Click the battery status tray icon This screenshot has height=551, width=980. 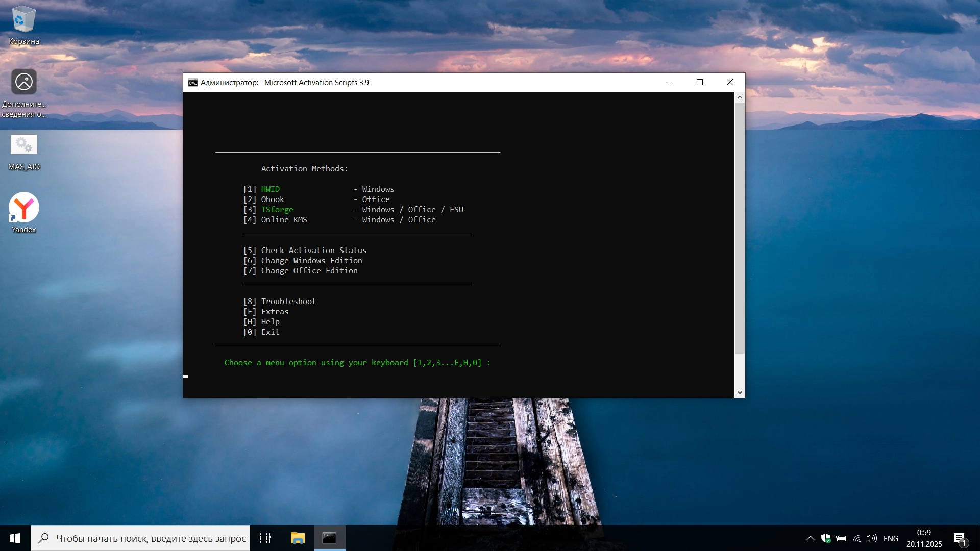pyautogui.click(x=841, y=538)
